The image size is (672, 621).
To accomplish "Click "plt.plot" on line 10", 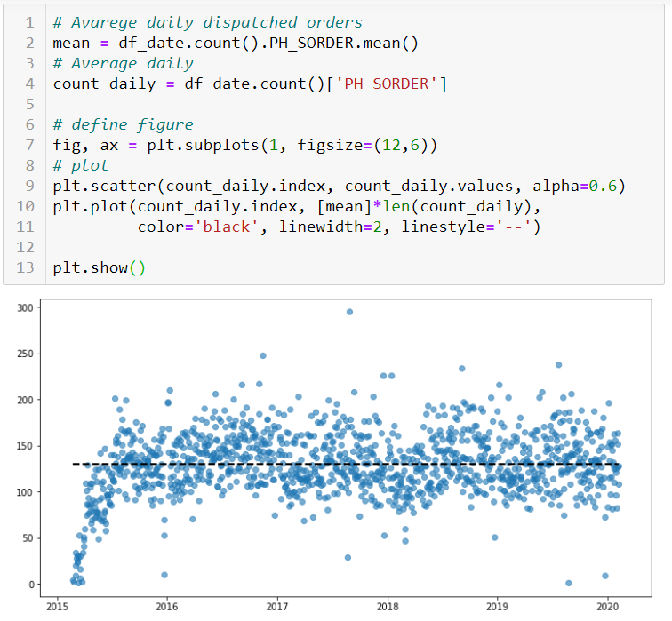I will click(x=91, y=207).
